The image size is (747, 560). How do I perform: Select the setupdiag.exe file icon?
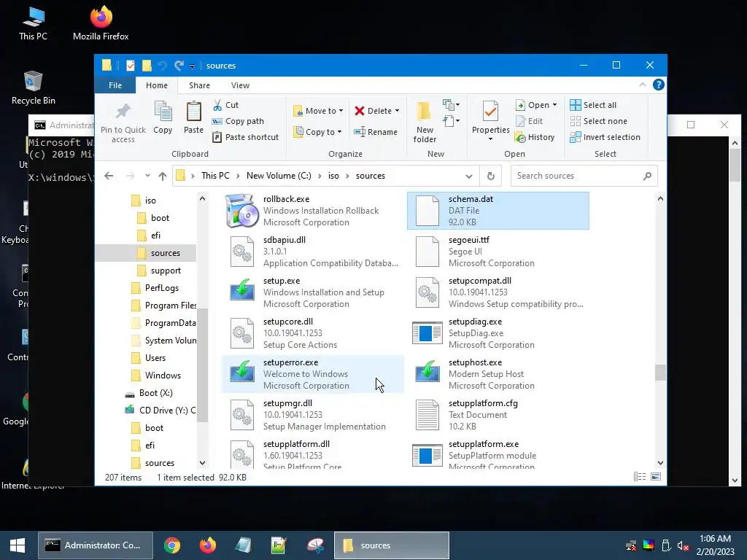click(427, 333)
